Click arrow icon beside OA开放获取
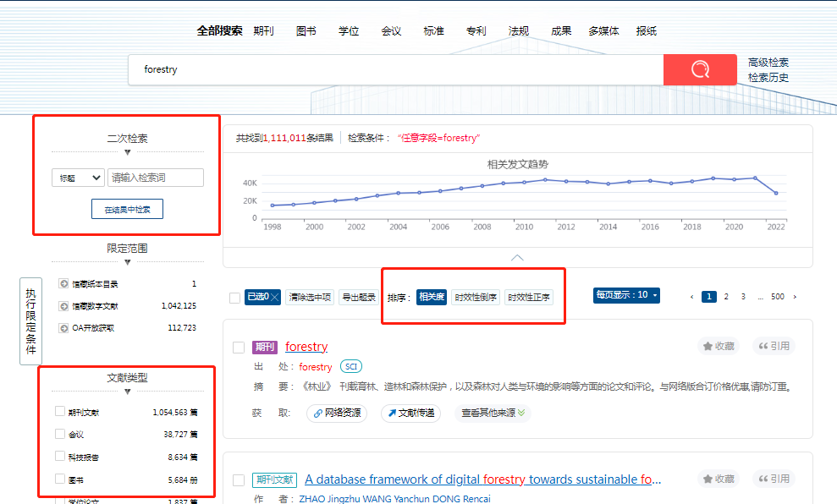This screenshot has height=504, width=837. pyautogui.click(x=63, y=327)
